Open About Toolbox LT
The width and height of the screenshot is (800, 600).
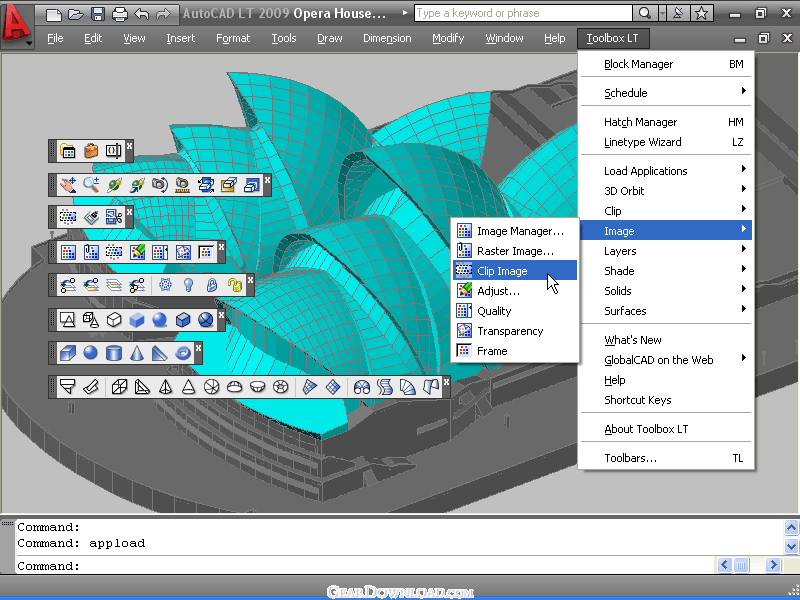(646, 429)
